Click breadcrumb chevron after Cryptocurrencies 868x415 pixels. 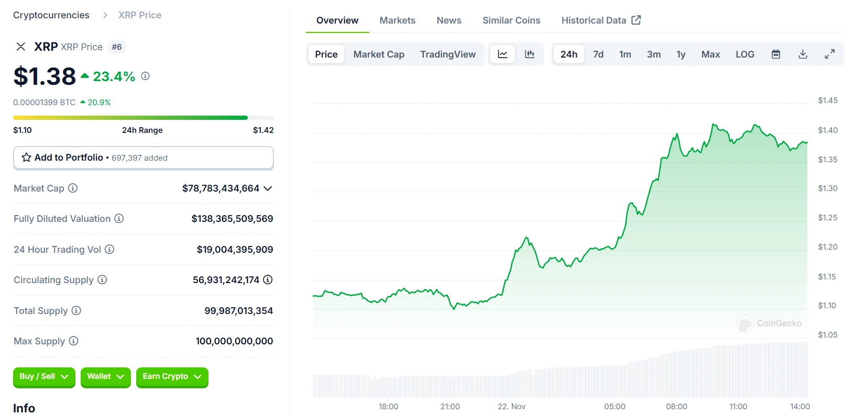[105, 15]
